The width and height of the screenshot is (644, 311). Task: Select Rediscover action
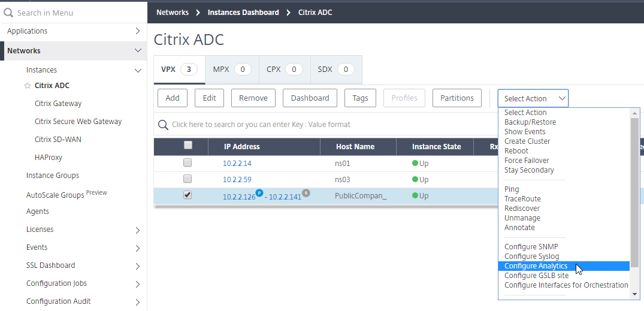tap(522, 209)
